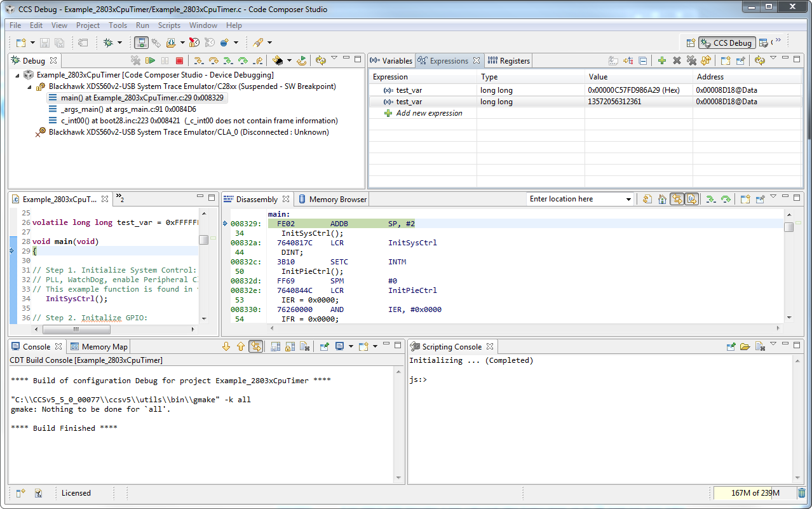
Task: Toggle Show Source button in Disassembly toolbar
Action: pos(692,199)
